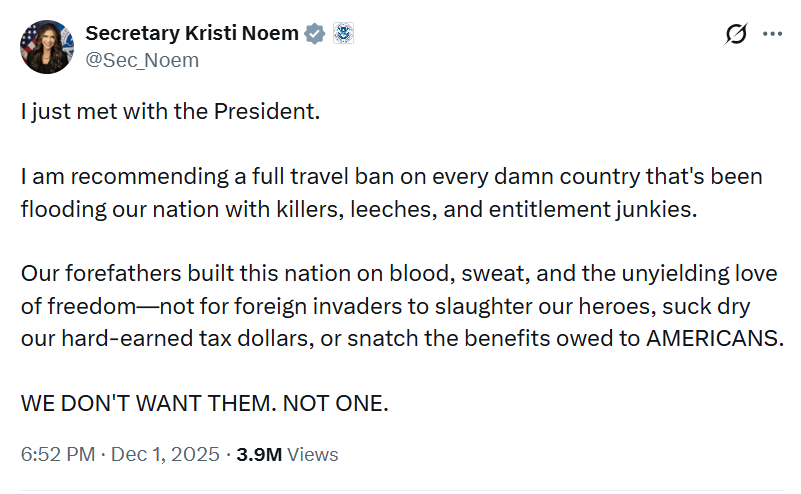
Task: Open the three-dot more options menu
Action: tap(772, 34)
